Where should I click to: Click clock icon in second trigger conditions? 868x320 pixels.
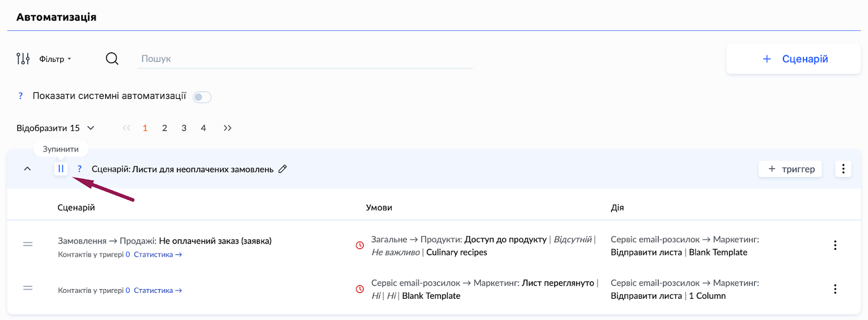(360, 289)
